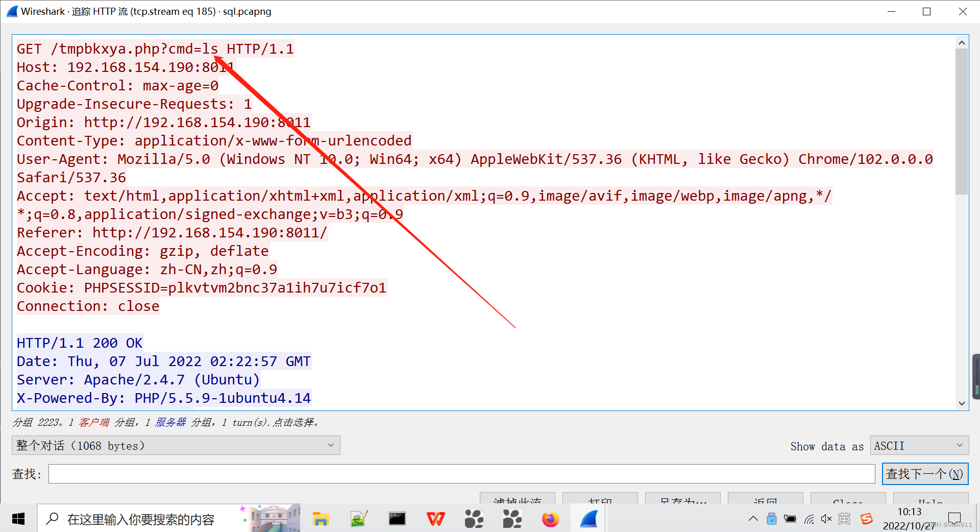Viewport: 980px width, 532px height.
Task: Open the Sogou input method tray icon
Action: (x=866, y=519)
